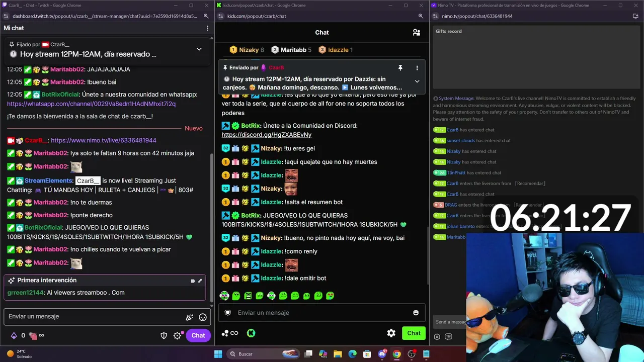Click Windows taskbar Buscar search box
This screenshot has width=644, height=362.
tap(262, 354)
